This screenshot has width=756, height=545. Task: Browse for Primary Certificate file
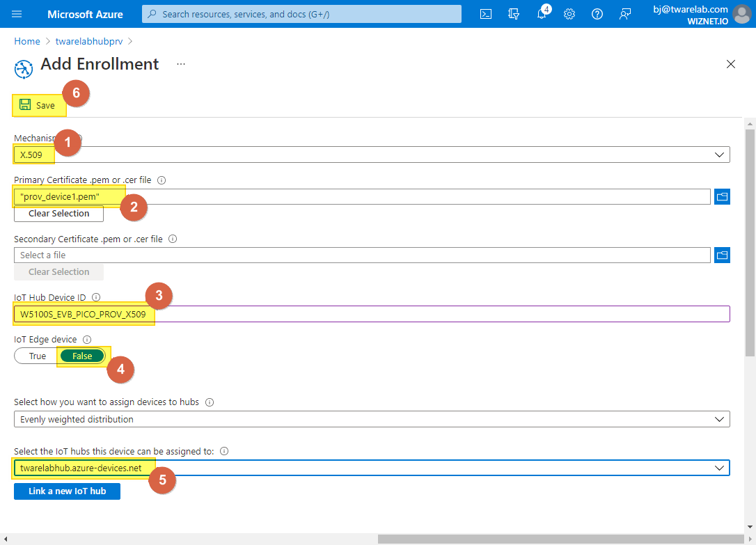[x=722, y=196]
